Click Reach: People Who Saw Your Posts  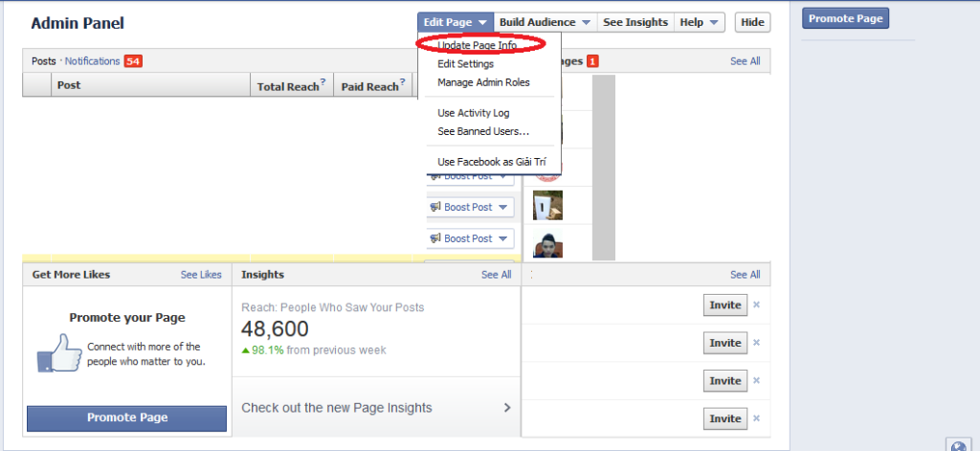tap(332, 307)
